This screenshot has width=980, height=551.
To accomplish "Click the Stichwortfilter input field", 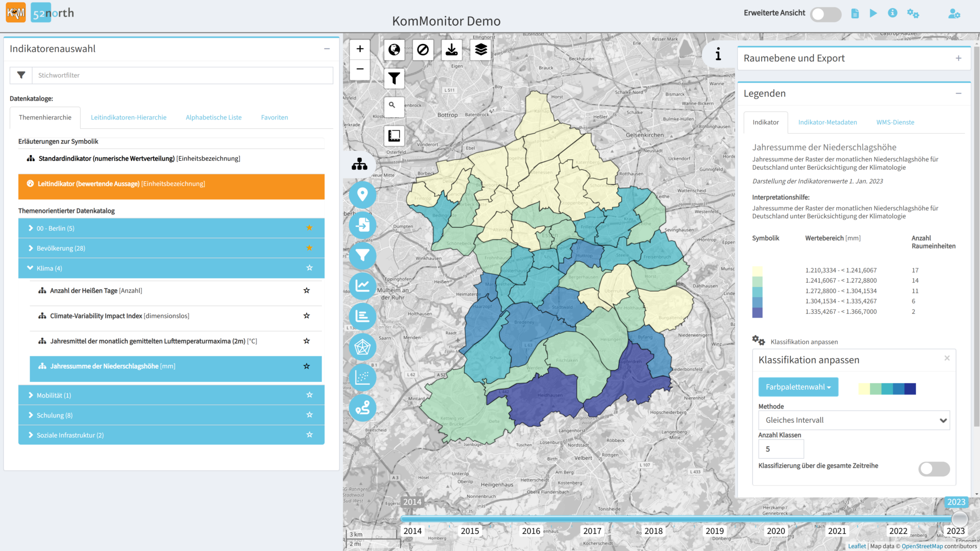I will point(182,75).
